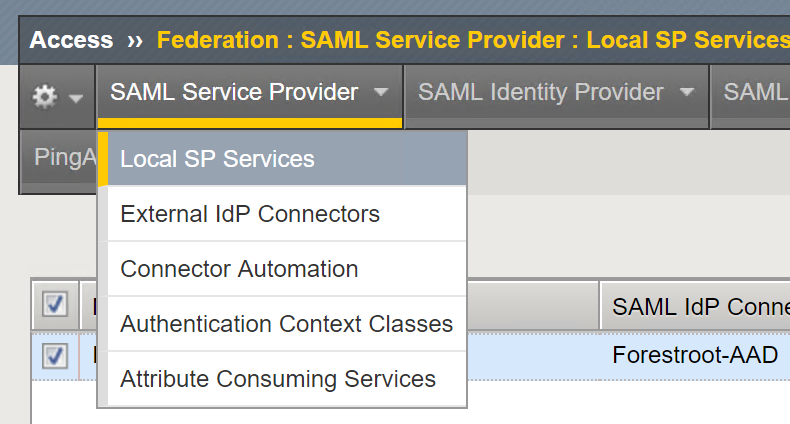Choose Local SP Services menu entry
The height and width of the screenshot is (424, 790).
click(287, 159)
